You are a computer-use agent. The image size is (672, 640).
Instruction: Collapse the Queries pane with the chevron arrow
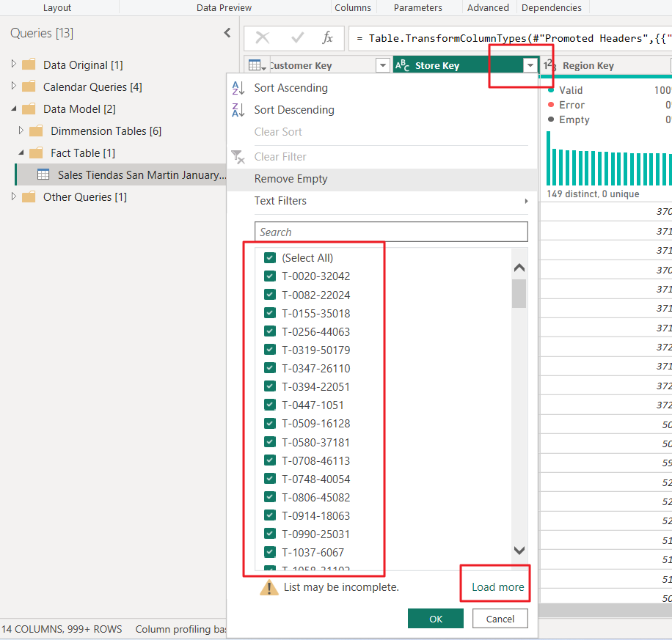click(227, 33)
